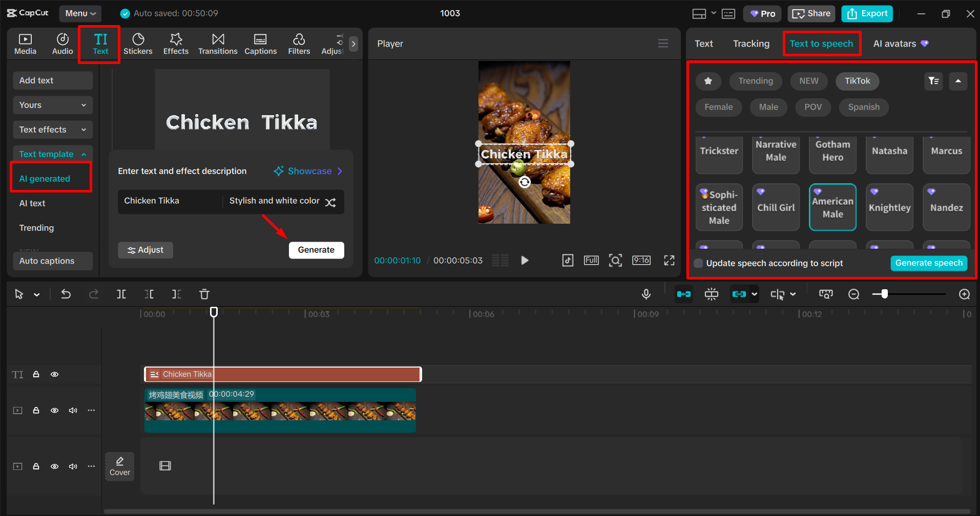
Task: Open the Effects panel
Action: pos(176,44)
